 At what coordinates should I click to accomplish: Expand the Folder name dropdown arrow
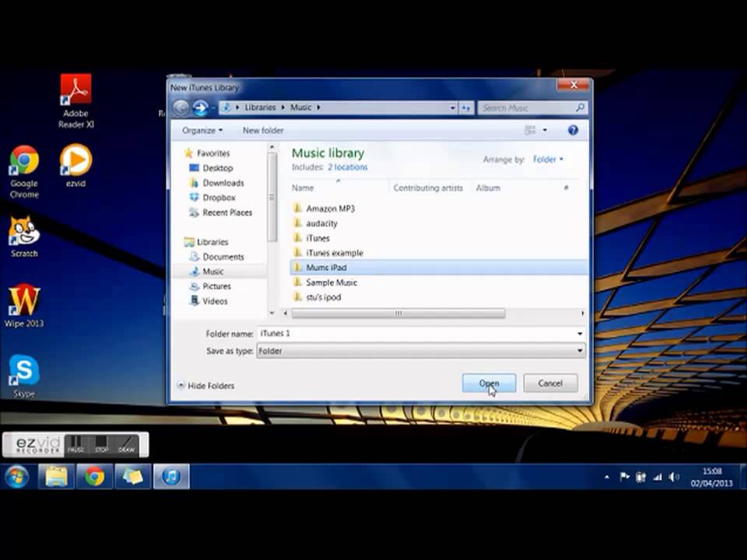[580, 334]
